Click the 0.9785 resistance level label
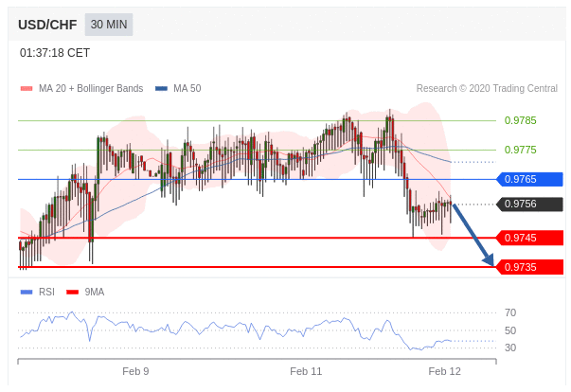The width and height of the screenshot is (571, 392). (521, 120)
